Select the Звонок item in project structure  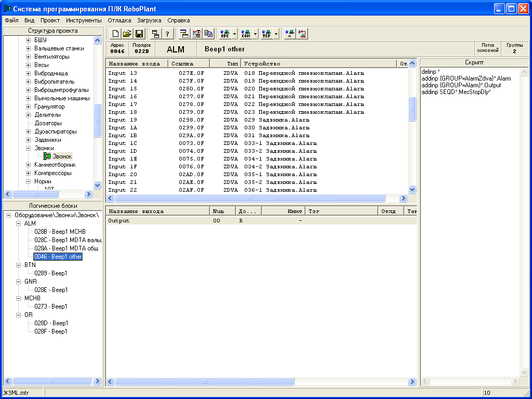(x=62, y=156)
